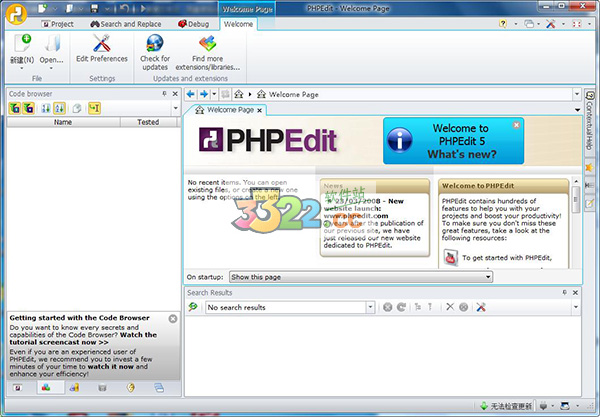Viewport: 600px width, 417px height.
Task: Open the dropdown next to the help icon
Action: tap(515, 24)
